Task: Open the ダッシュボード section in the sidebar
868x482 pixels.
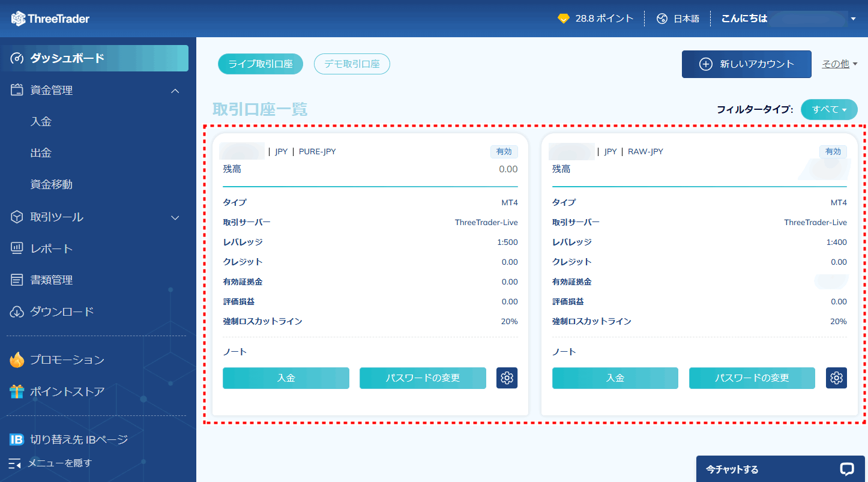Action: tap(65, 58)
